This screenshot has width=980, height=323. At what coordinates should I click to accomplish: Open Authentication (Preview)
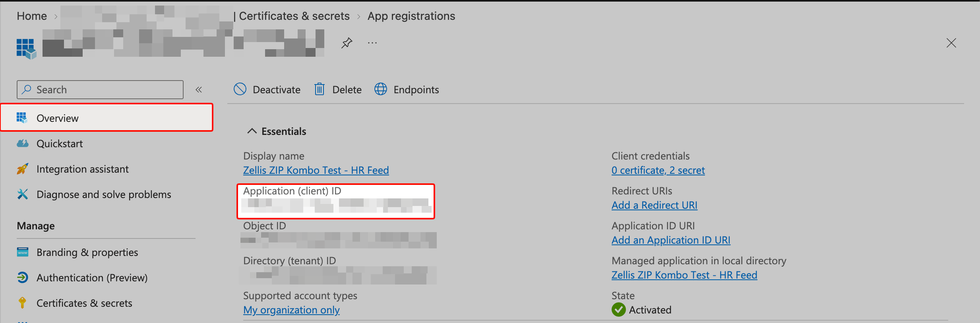coord(92,278)
